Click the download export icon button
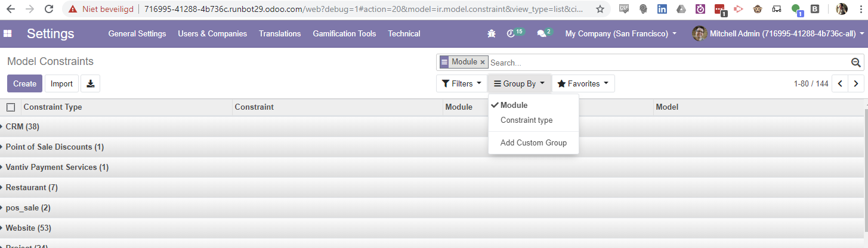 tap(91, 83)
